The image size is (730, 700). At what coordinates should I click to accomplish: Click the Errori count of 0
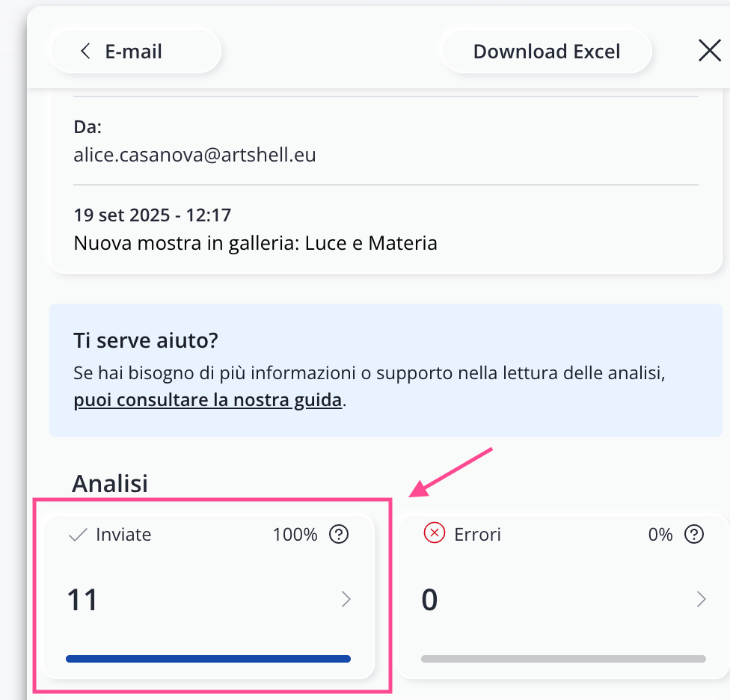coord(429,600)
